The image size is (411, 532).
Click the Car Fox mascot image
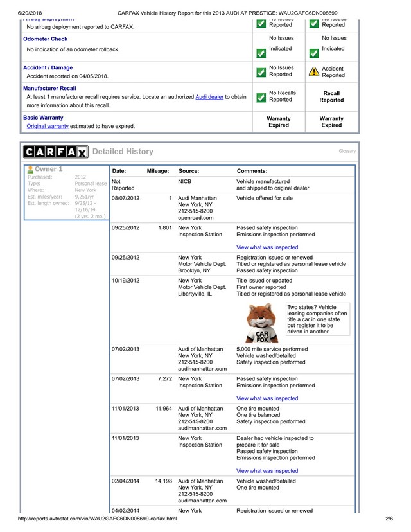click(x=261, y=323)
